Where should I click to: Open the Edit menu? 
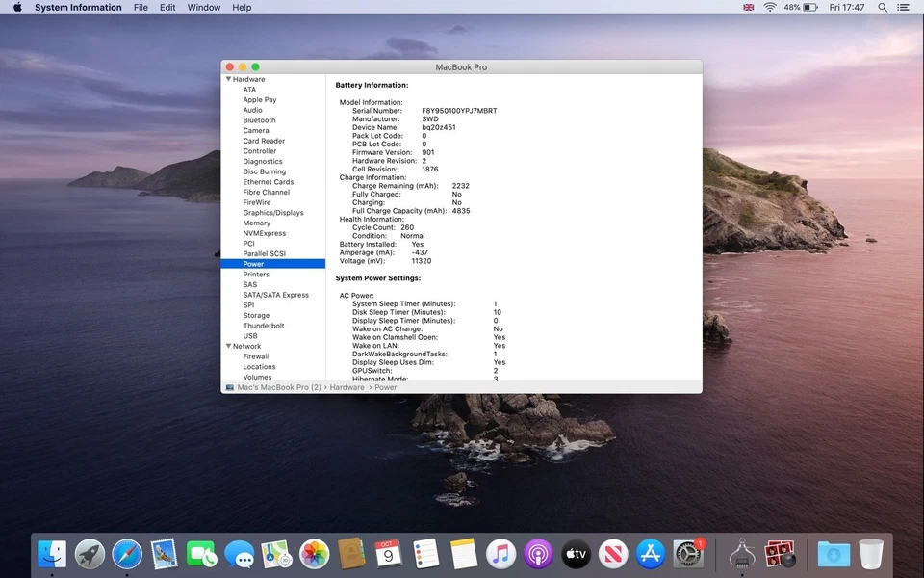point(167,7)
